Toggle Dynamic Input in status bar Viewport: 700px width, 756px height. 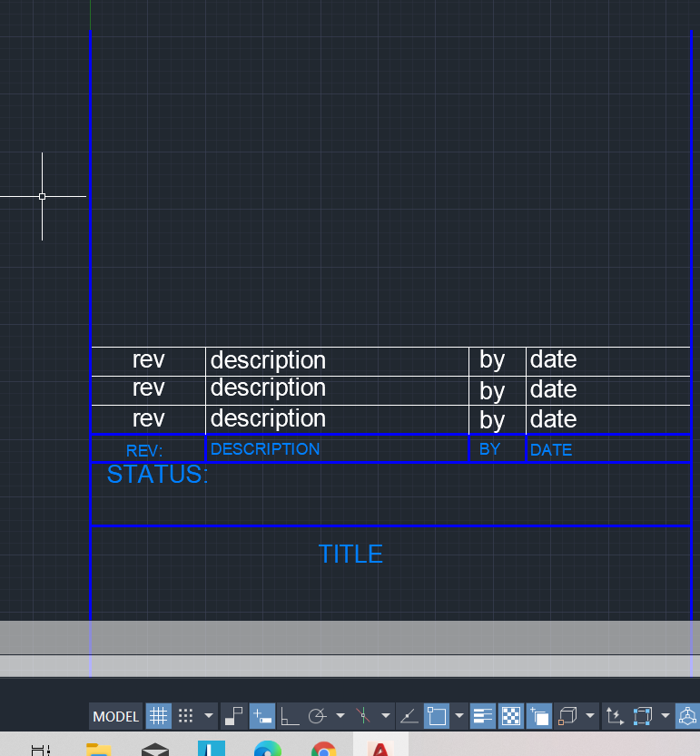pos(262,715)
